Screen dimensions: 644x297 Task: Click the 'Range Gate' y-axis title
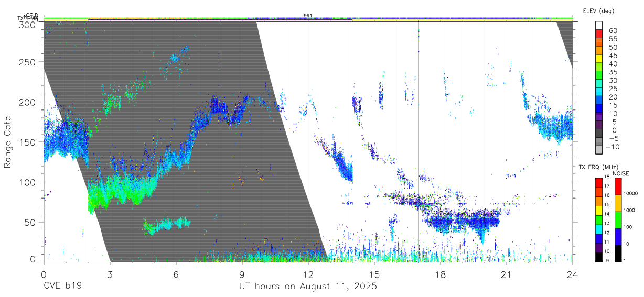(8, 141)
